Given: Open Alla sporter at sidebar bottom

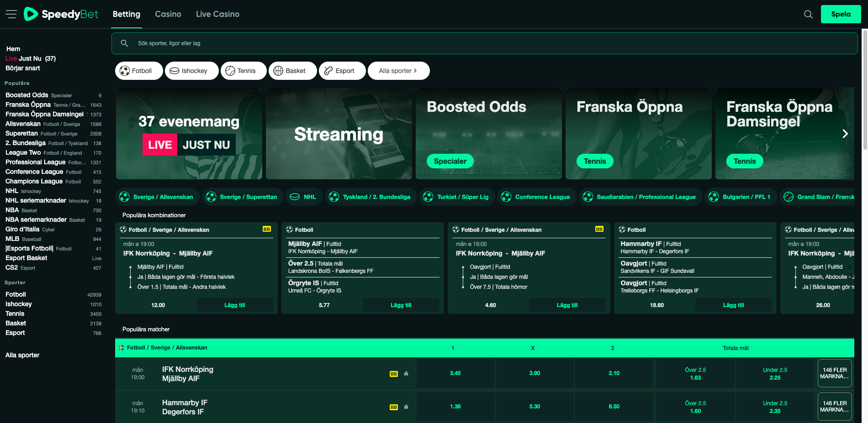Looking at the screenshot, I should click(x=22, y=355).
